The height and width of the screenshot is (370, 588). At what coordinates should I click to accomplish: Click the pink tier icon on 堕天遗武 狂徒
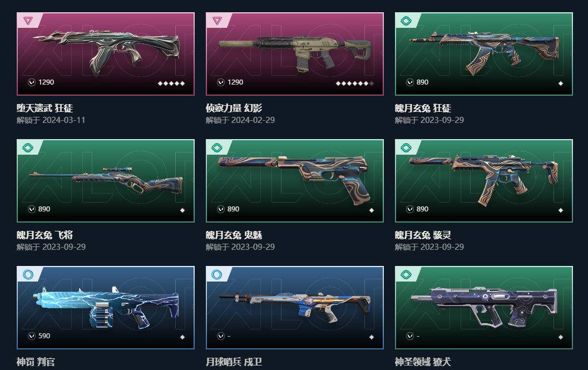coord(28,20)
